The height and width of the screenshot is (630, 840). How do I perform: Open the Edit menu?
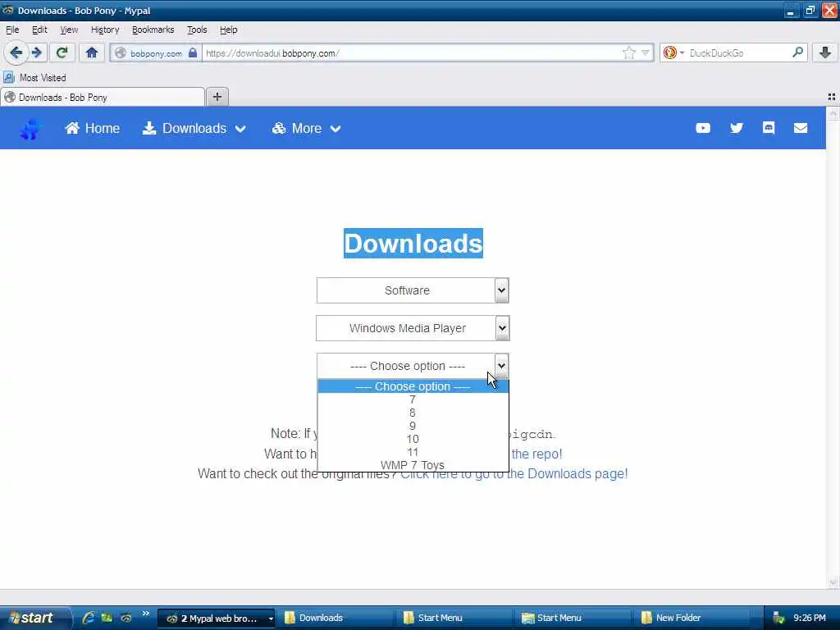coord(39,30)
